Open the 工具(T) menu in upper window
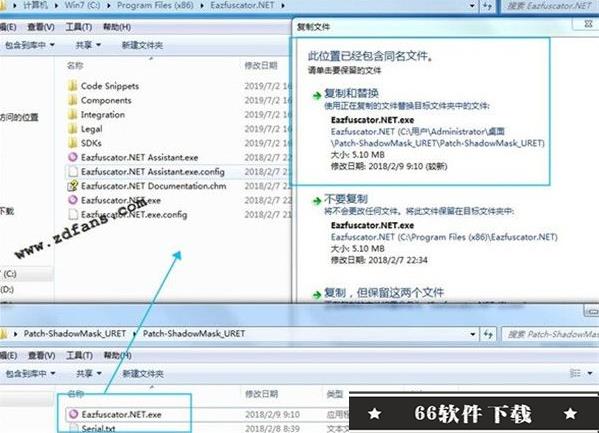The image size is (599, 433). point(79,27)
